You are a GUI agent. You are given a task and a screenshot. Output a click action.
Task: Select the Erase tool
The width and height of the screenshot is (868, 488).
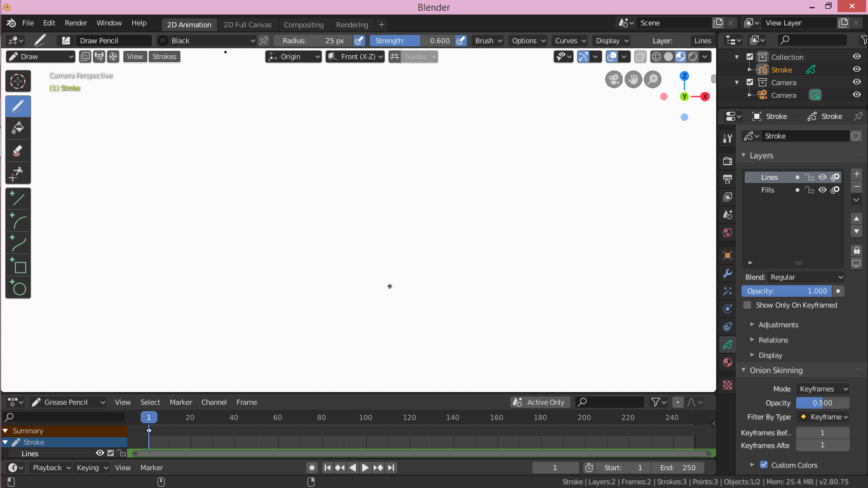[x=18, y=150]
